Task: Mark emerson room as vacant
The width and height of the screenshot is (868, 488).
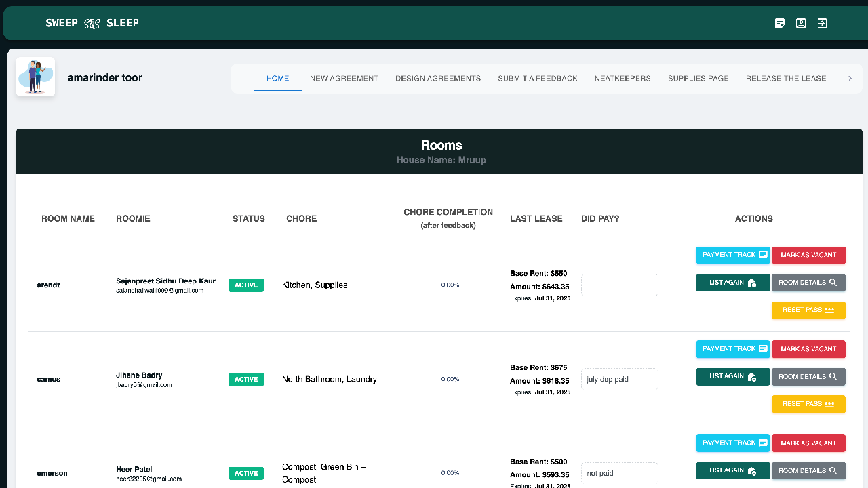Action: [x=808, y=443]
